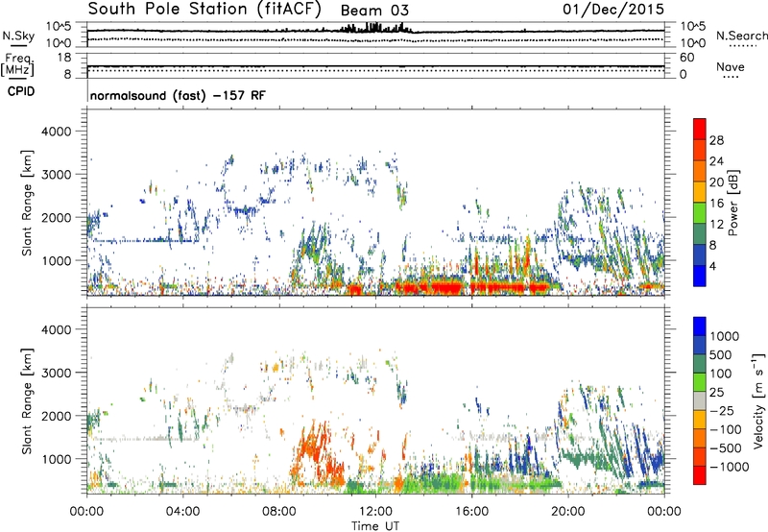Click the '24' label on Power color bar
768x532 pixels.
(716, 161)
